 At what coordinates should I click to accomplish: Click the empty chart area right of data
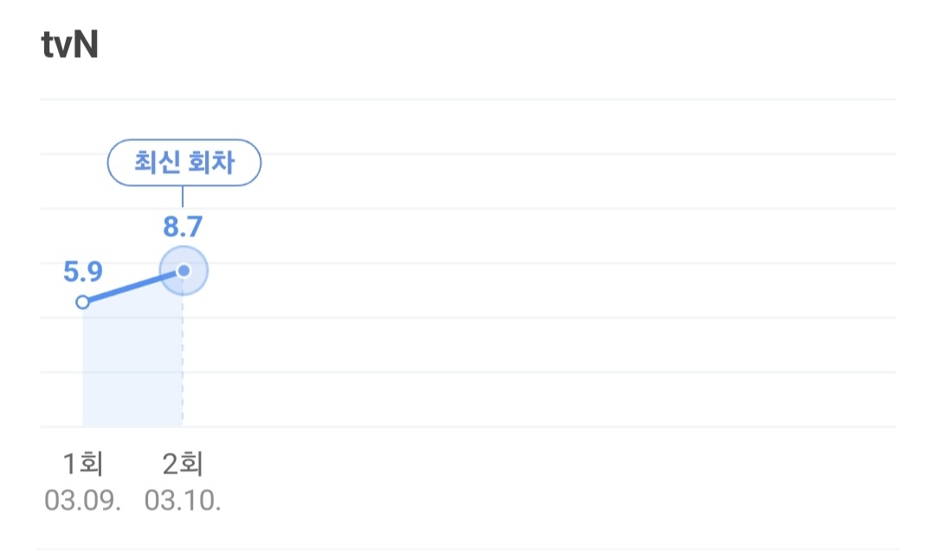pyautogui.click(x=554, y=290)
